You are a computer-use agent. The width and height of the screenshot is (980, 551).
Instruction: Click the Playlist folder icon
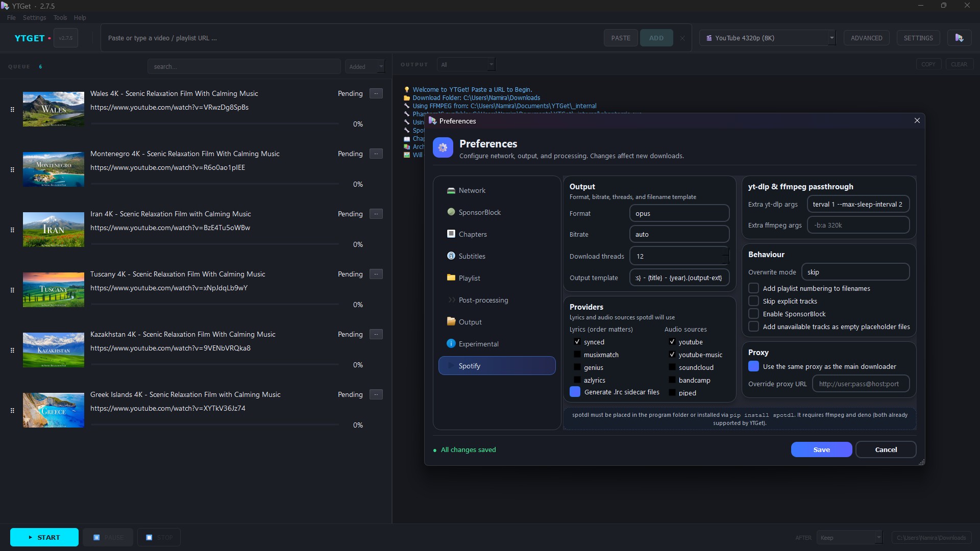tap(451, 278)
